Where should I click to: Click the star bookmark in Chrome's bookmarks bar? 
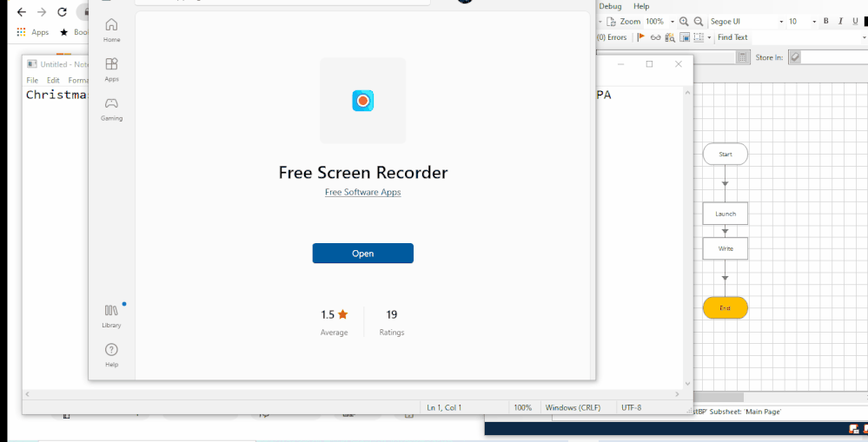tap(64, 32)
